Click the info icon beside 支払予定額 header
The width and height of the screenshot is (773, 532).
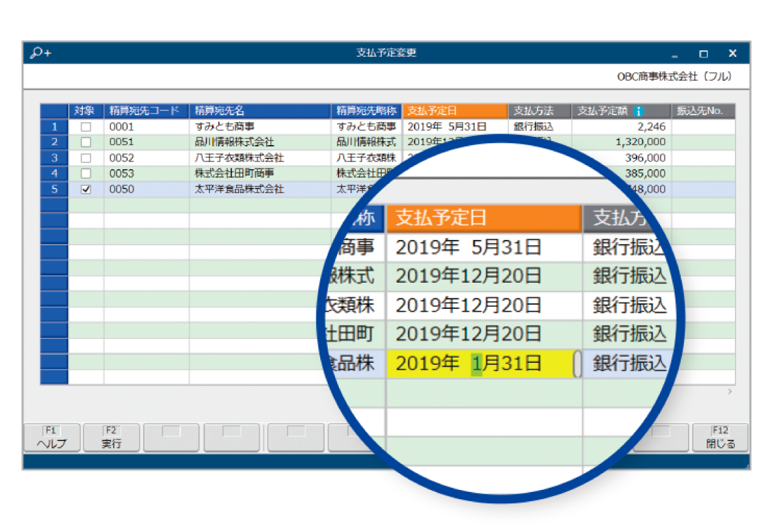click(x=639, y=112)
